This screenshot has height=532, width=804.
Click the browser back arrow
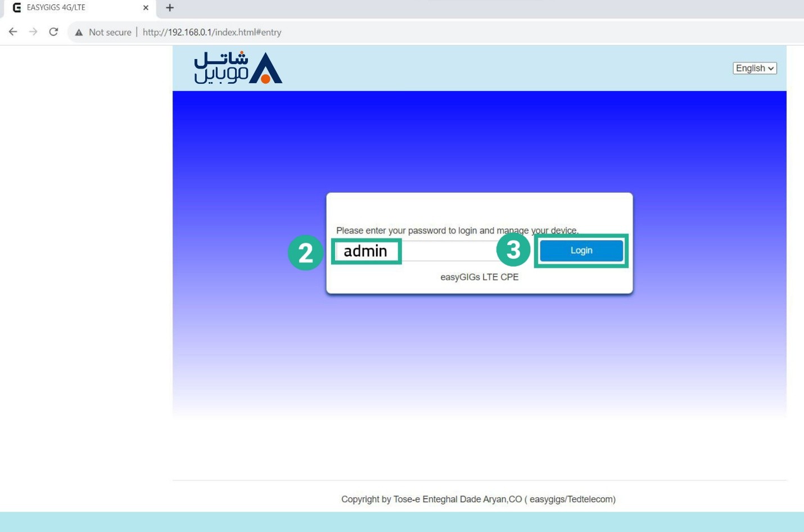[13, 32]
